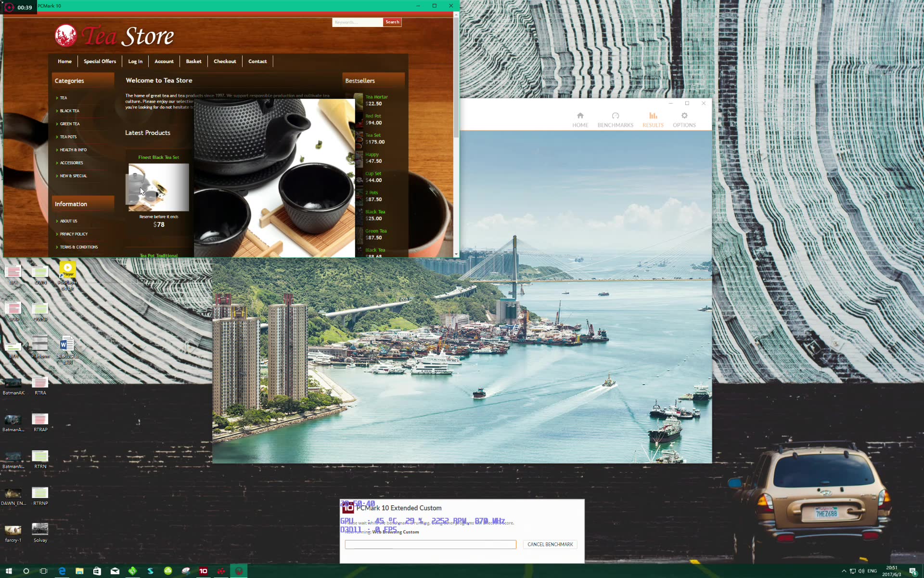Image resolution: width=924 pixels, height=578 pixels.
Task: Focus the Keywords search input field
Action: (357, 22)
